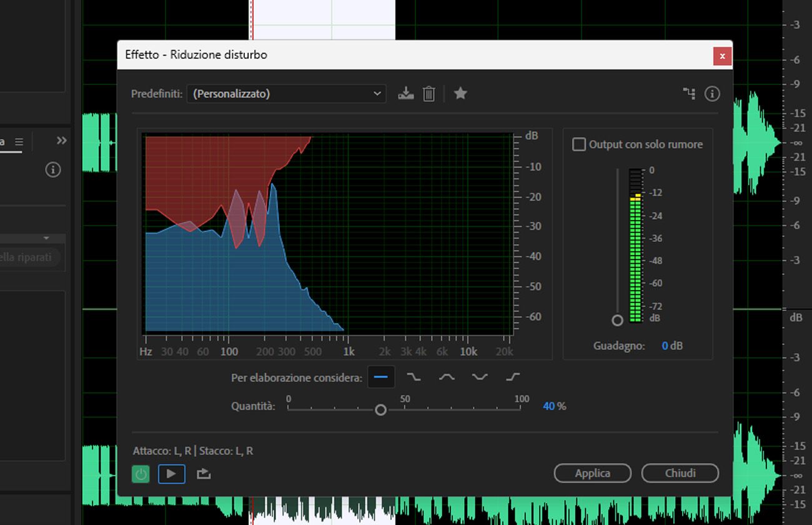Select the peak curve processing shape

446,376
